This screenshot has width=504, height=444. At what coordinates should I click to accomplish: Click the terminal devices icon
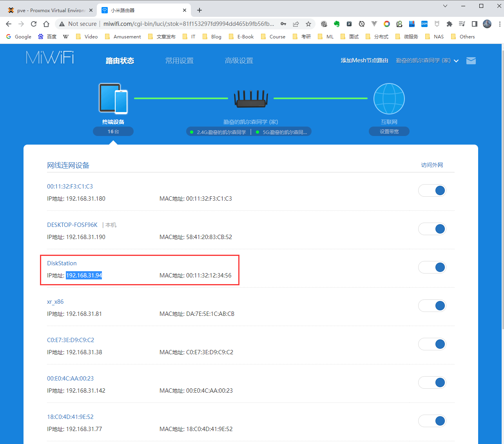click(113, 98)
